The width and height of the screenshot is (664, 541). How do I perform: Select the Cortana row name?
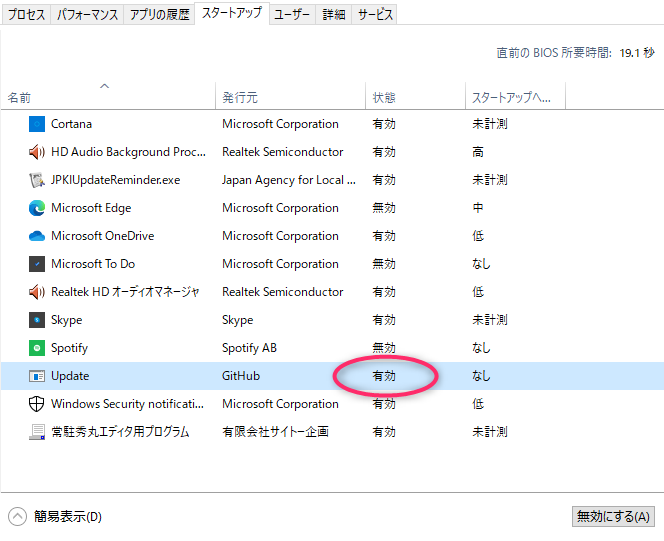click(72, 124)
